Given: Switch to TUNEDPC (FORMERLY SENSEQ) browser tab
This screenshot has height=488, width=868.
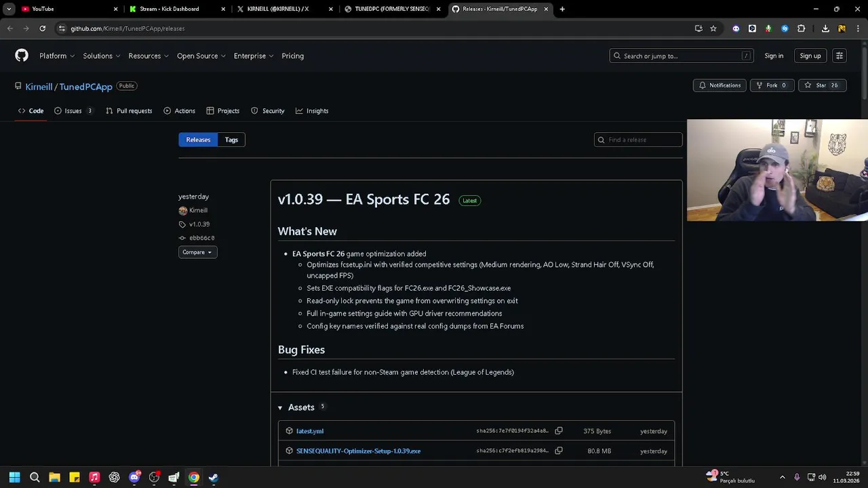Looking at the screenshot, I should tap(392, 9).
